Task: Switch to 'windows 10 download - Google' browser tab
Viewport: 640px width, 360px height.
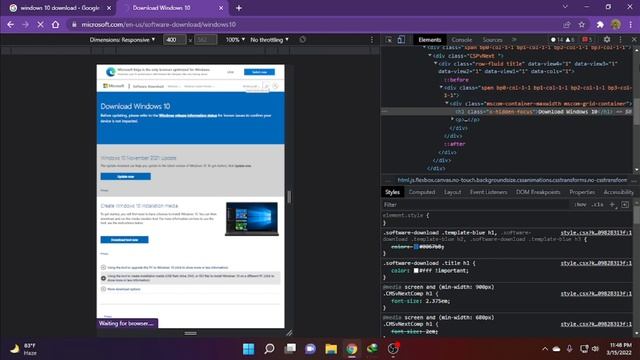Action: (60, 8)
